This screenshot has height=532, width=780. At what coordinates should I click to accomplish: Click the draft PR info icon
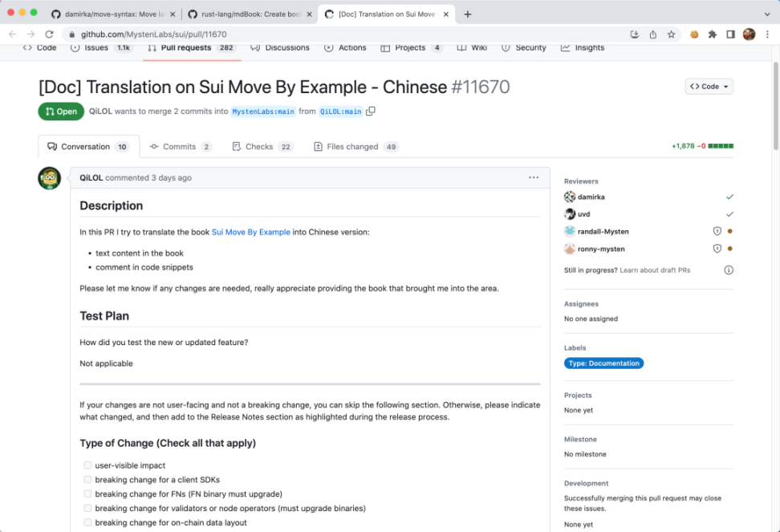point(729,270)
